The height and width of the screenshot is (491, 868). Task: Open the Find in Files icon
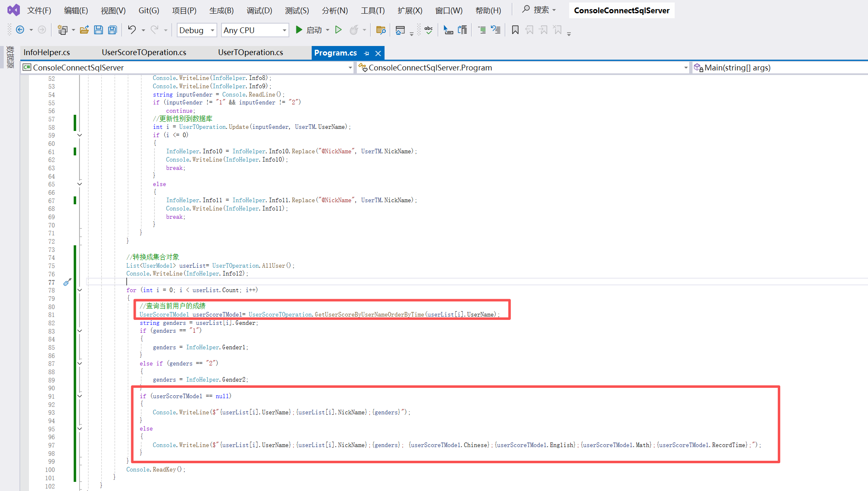pos(381,30)
